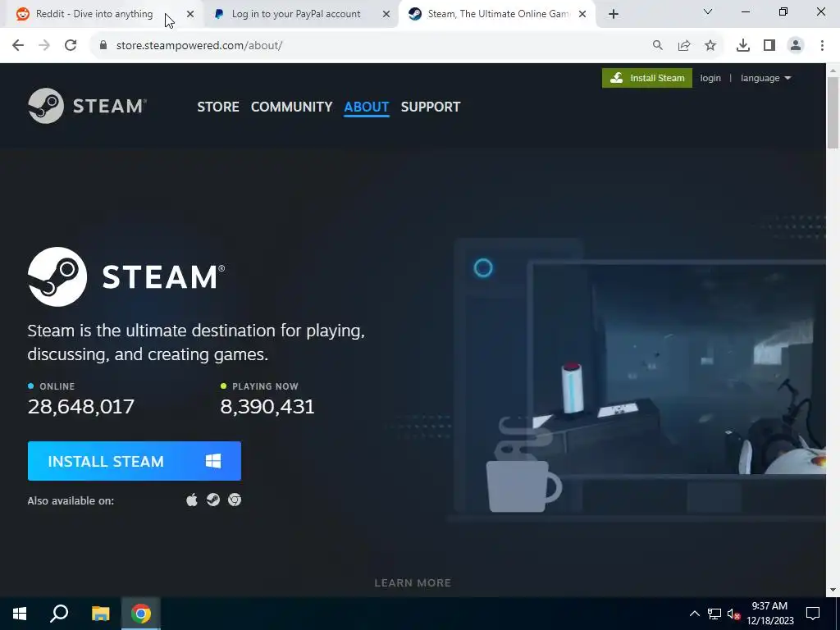Click the scrollbar down arrow
The height and width of the screenshot is (630, 840).
coord(833,590)
